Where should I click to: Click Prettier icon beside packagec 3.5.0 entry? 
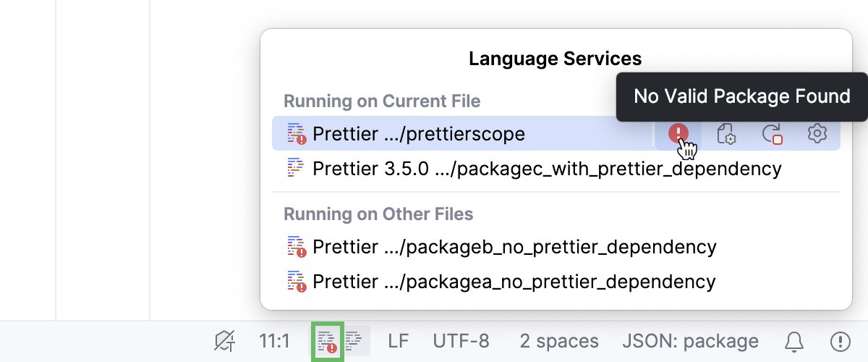[x=296, y=169]
